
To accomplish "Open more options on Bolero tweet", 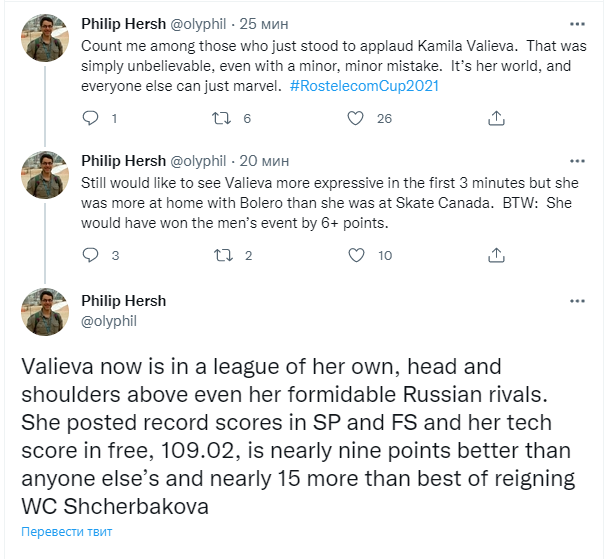I will [x=577, y=160].
